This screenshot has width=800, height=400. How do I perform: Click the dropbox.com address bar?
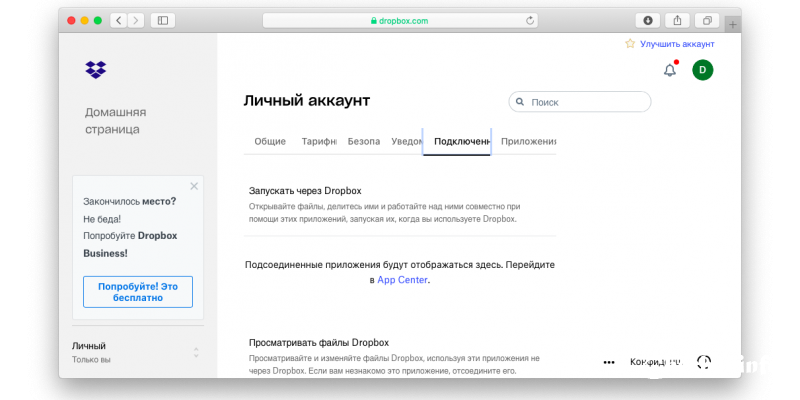400,20
